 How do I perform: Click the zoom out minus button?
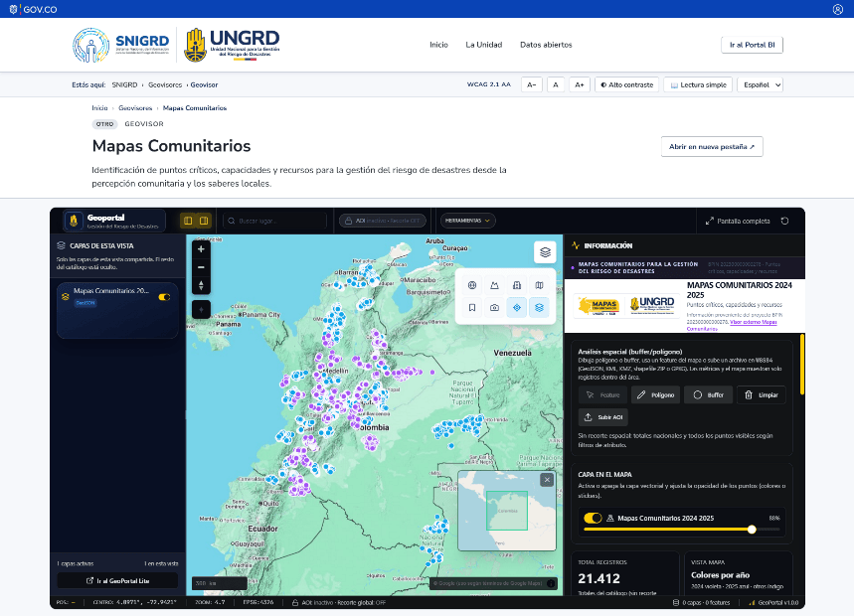coord(201,267)
